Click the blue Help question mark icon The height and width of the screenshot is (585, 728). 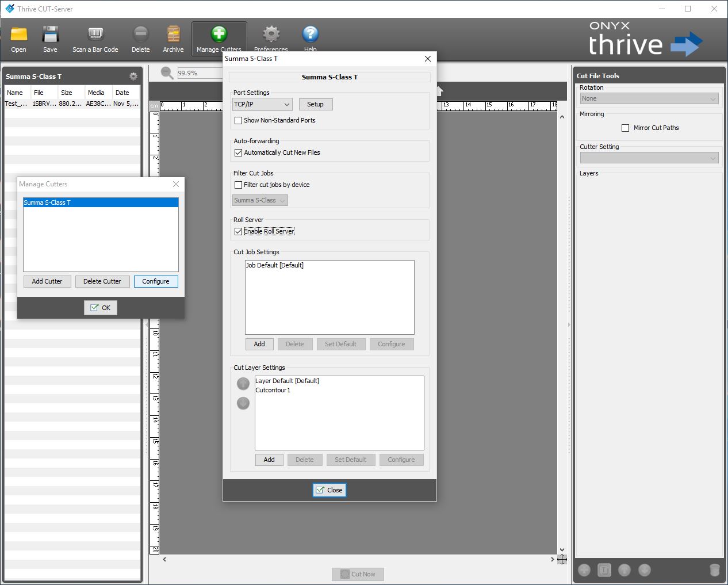[310, 35]
